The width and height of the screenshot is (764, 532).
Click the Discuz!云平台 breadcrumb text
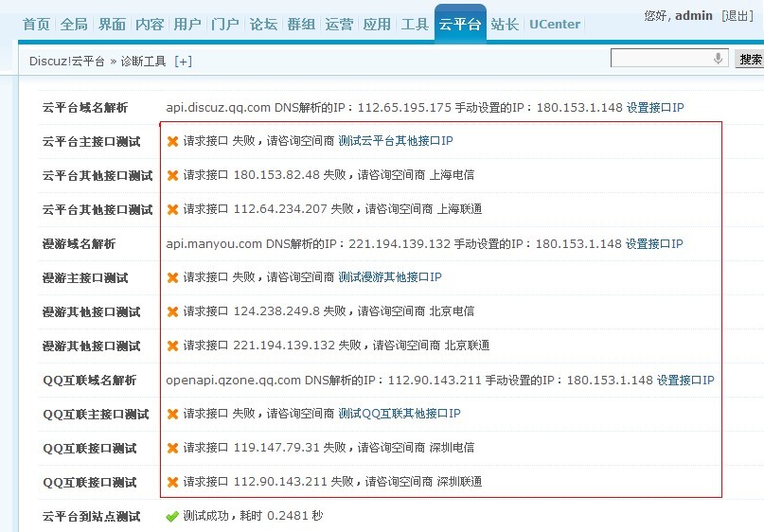pyautogui.click(x=67, y=62)
